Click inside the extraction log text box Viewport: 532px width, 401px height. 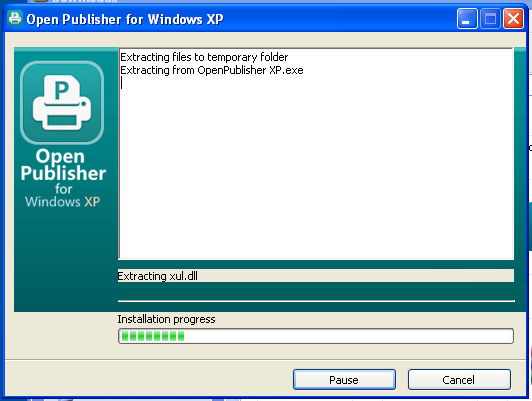[316, 154]
